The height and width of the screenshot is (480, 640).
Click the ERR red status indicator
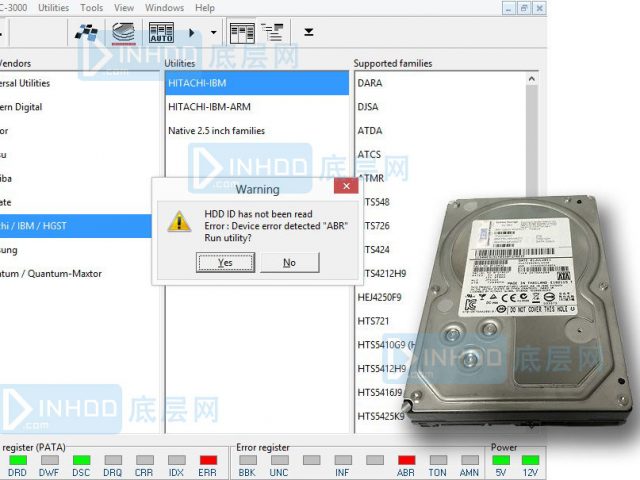coord(208,460)
